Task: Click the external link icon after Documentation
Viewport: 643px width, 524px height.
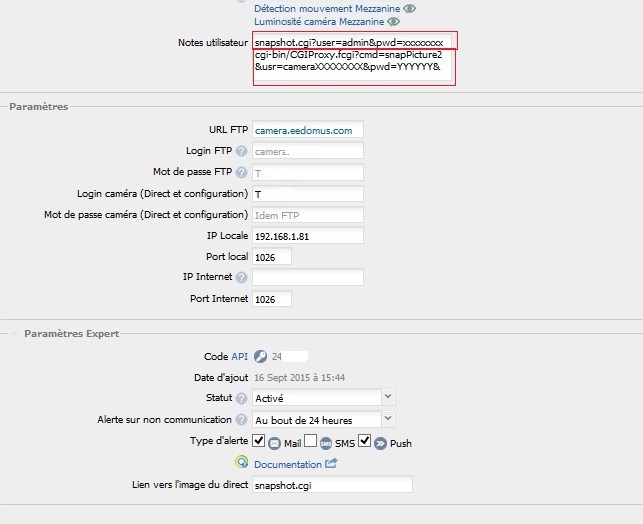Action: click(331, 463)
